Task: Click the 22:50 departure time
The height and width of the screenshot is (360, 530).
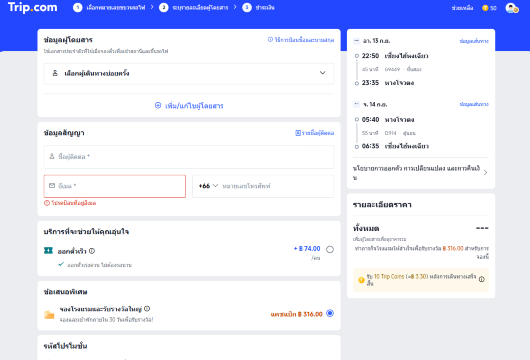Action: (370, 56)
